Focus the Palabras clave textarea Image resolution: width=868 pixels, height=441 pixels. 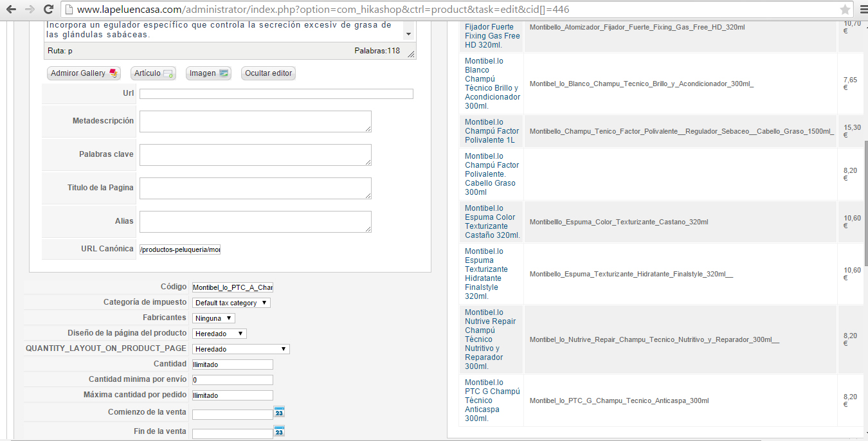click(255, 155)
